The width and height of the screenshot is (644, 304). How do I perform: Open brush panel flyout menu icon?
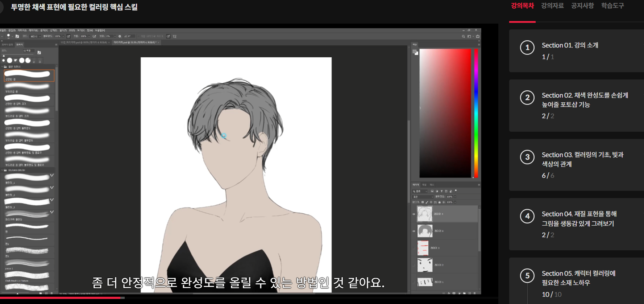click(x=56, y=45)
